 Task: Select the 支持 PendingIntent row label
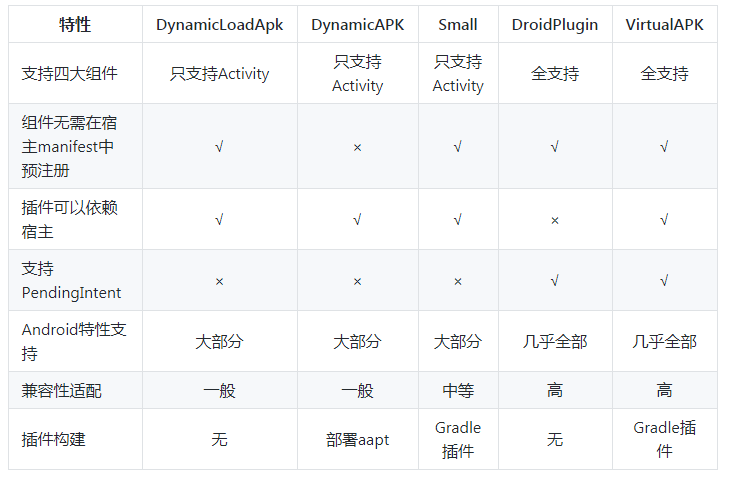(71, 280)
